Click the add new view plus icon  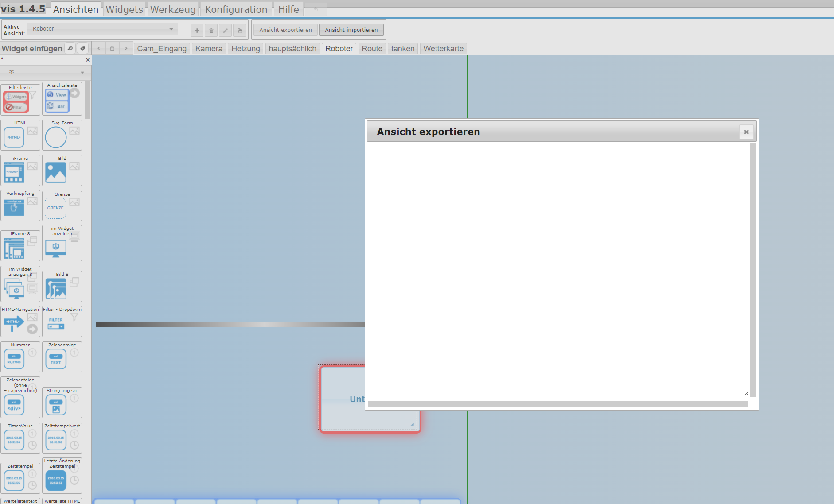coord(197,31)
